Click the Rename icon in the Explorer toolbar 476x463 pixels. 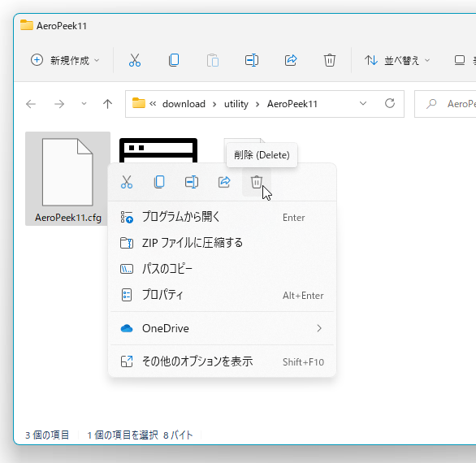252,60
